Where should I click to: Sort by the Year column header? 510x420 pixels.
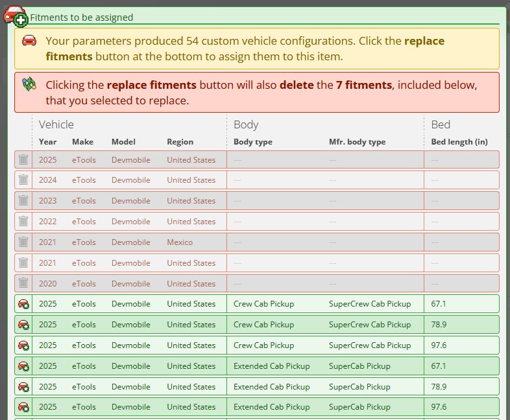pos(47,142)
